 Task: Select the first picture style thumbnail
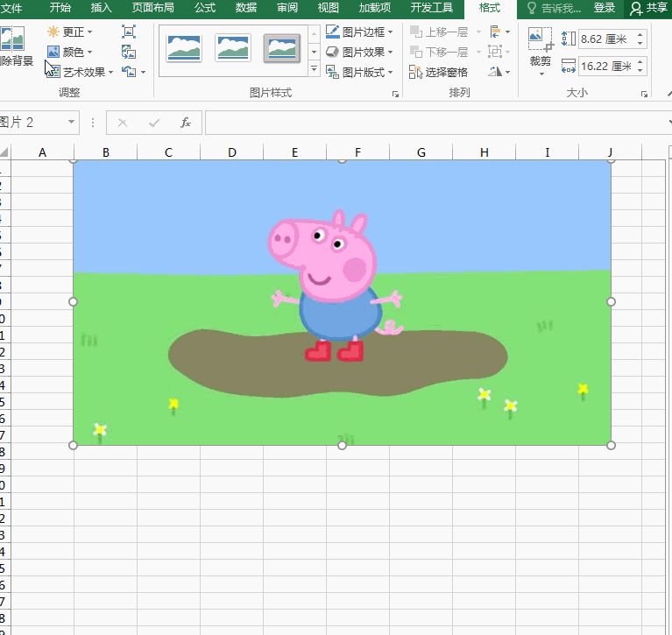[184, 48]
